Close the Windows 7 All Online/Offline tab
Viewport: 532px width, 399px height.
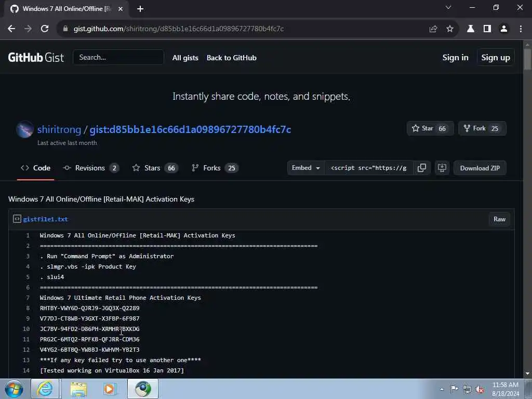click(121, 9)
